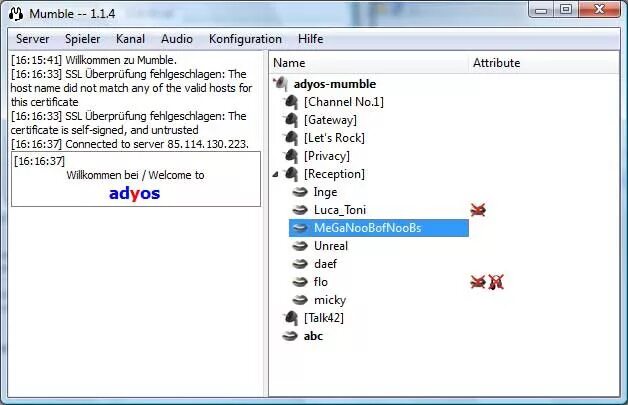
Task: Open the Konfiguration menu
Action: tap(245, 39)
